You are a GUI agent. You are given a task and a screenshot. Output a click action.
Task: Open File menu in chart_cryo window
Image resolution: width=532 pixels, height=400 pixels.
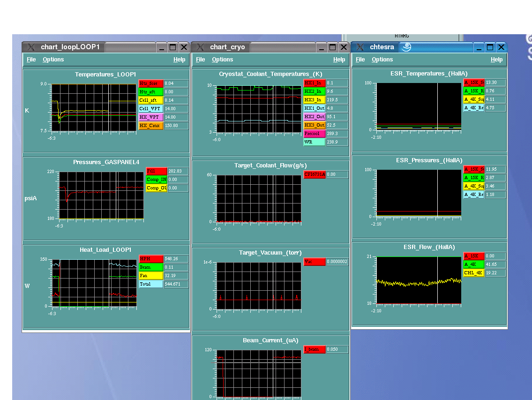[201, 60]
